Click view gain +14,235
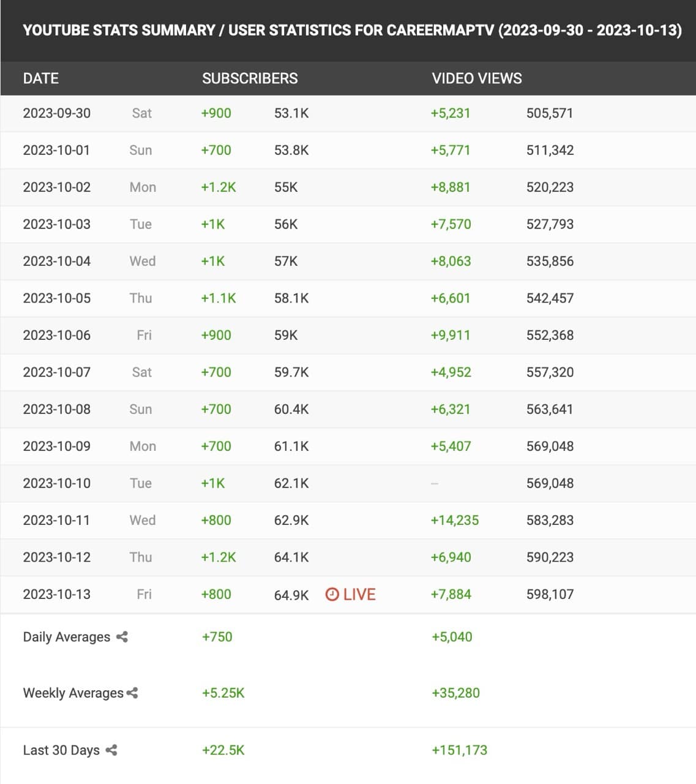This screenshot has height=784, width=696. click(x=455, y=520)
